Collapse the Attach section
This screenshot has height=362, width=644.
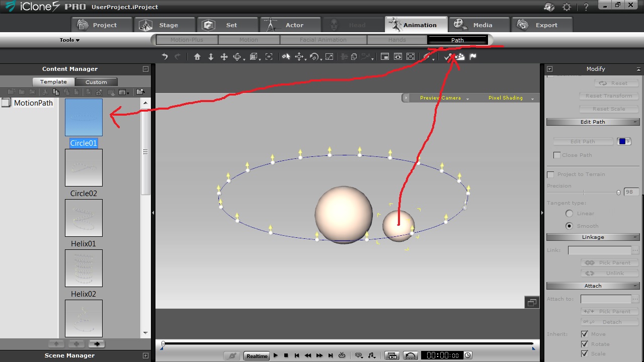(635, 286)
